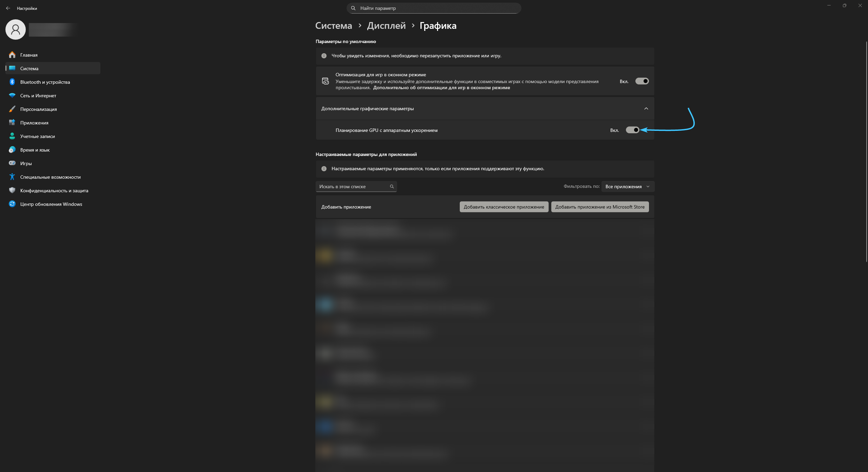Open 'Время и язык' settings section

coord(35,150)
